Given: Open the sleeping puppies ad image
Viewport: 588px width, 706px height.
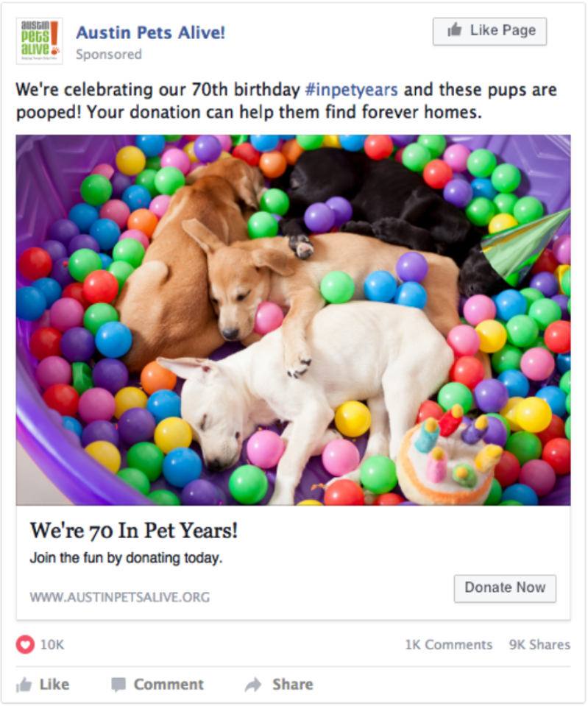Looking at the screenshot, I should [x=293, y=320].
